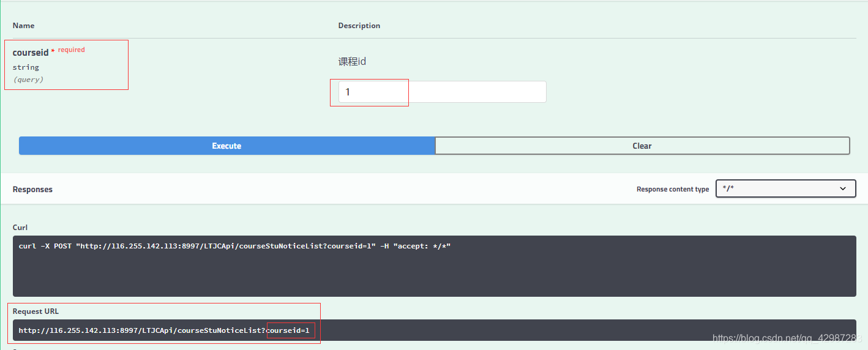This screenshot has height=350, width=868.
Task: Click the Clear button
Action: point(642,146)
